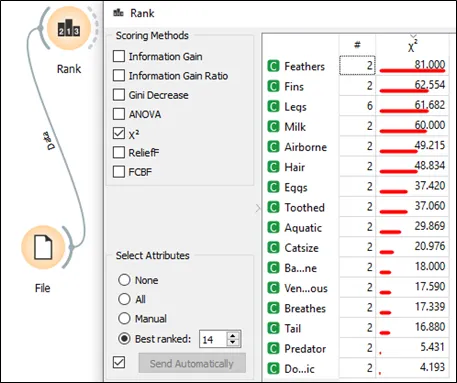Select the Feathers attribute row
Image resolution: width=457 pixels, height=383 pixels.
[356, 66]
